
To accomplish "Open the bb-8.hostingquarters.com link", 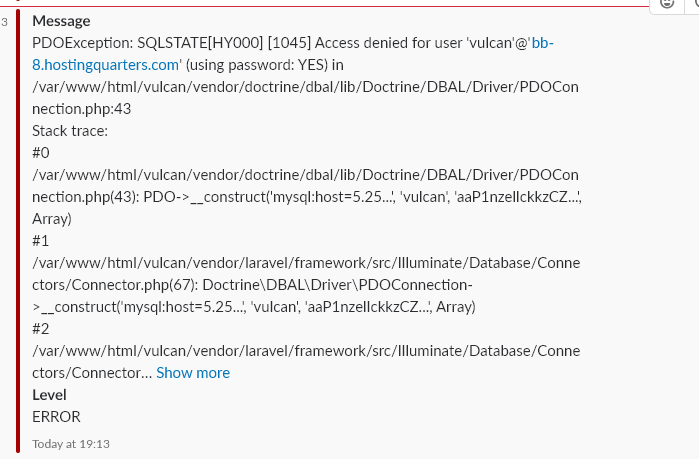I will pyautogui.click(x=106, y=54).
